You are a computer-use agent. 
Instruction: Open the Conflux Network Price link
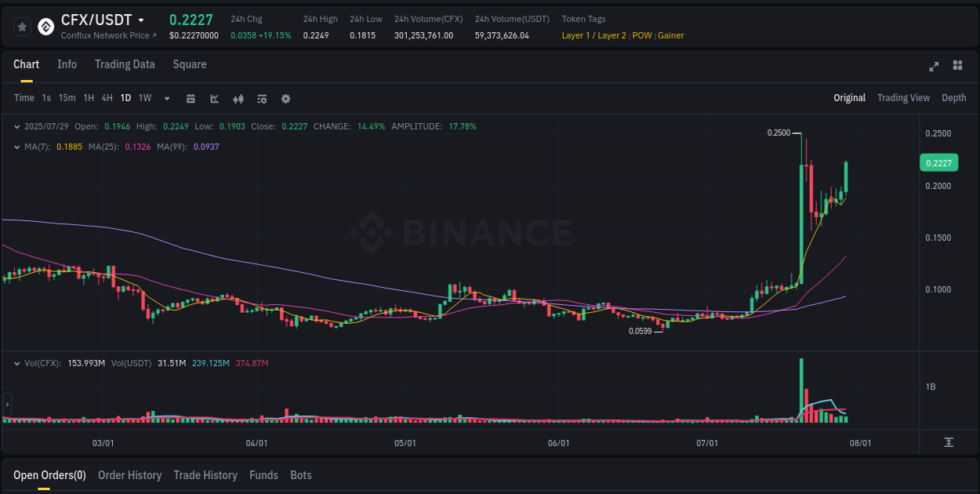(108, 35)
